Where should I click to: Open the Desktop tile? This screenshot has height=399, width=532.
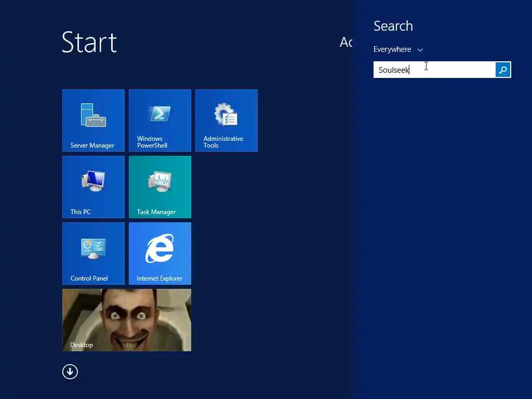point(127,320)
